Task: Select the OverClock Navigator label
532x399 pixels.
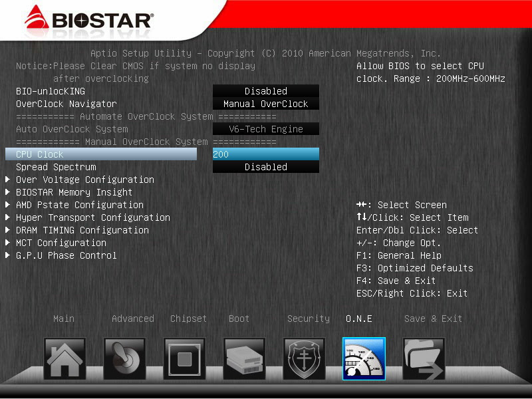Action: [x=66, y=104]
